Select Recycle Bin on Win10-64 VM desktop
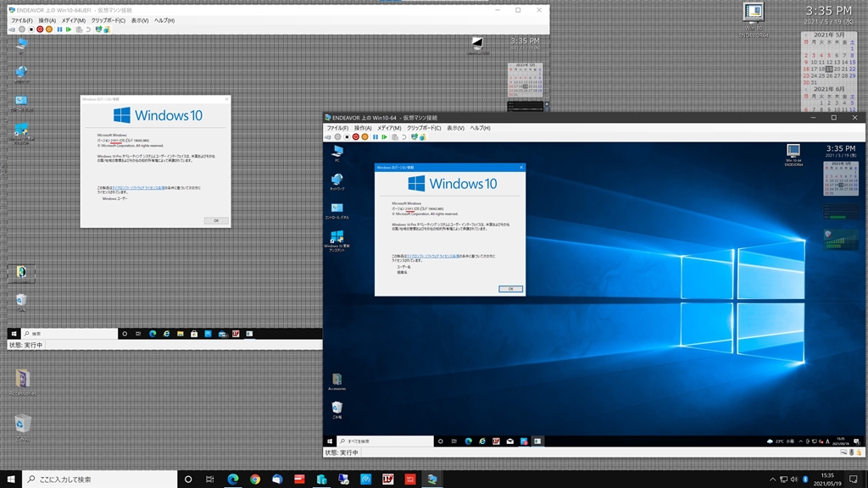The image size is (868, 488). tap(337, 410)
